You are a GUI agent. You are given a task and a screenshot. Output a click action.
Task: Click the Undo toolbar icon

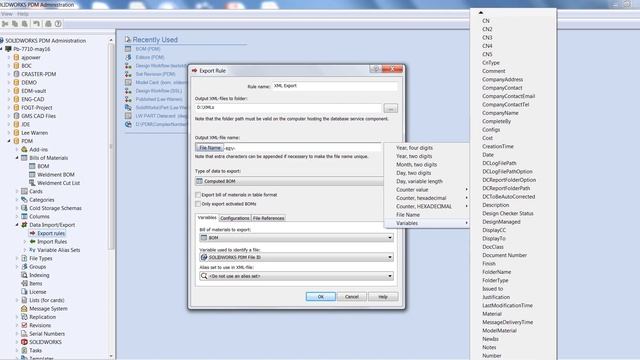pos(36,24)
